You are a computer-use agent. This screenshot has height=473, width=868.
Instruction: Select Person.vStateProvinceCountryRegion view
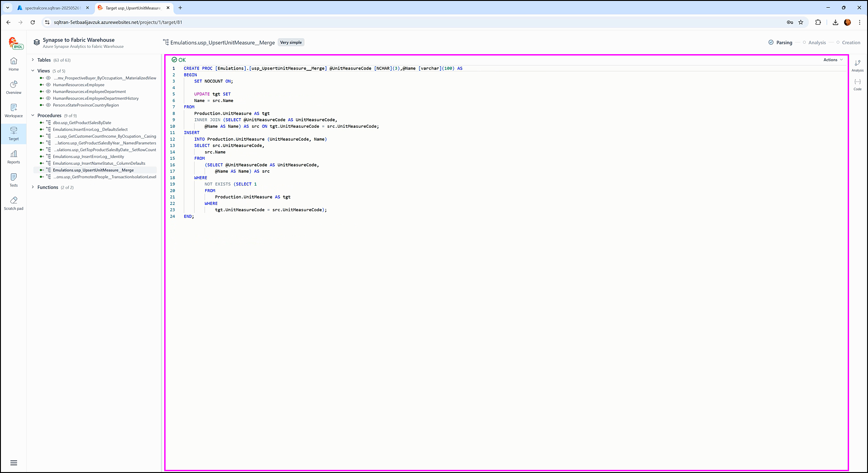pos(86,105)
